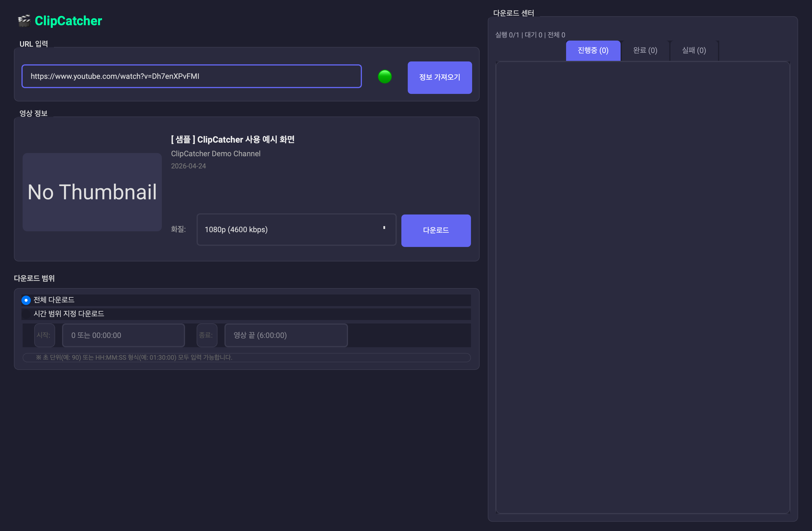Image resolution: width=812 pixels, height=531 pixels.
Task: Click the 시작 start time input field
Action: pyautogui.click(x=123, y=335)
